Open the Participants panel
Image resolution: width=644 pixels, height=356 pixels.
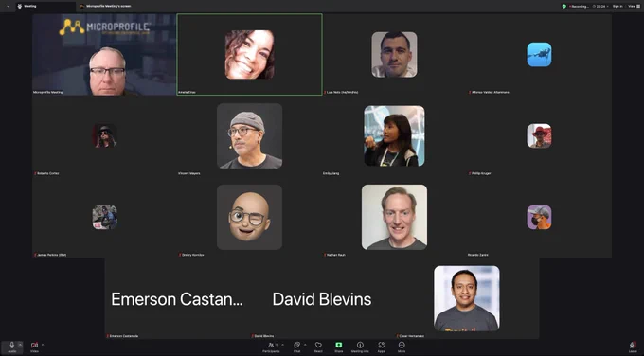[271, 347]
